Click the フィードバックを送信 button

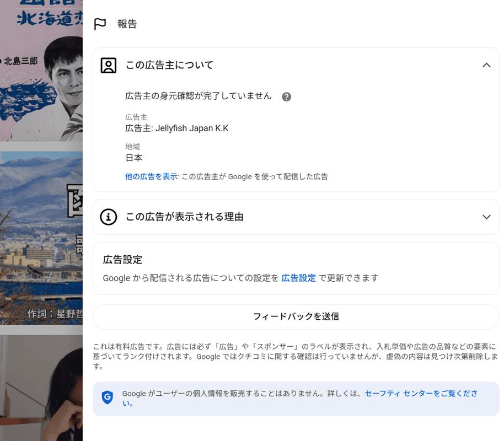click(296, 317)
